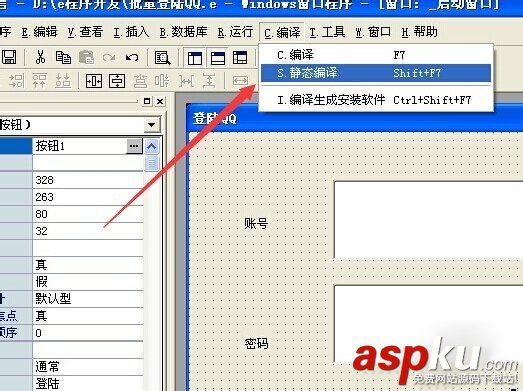523x391 pixels.
Task: Open the T.工具 menu
Action: [x=327, y=32]
